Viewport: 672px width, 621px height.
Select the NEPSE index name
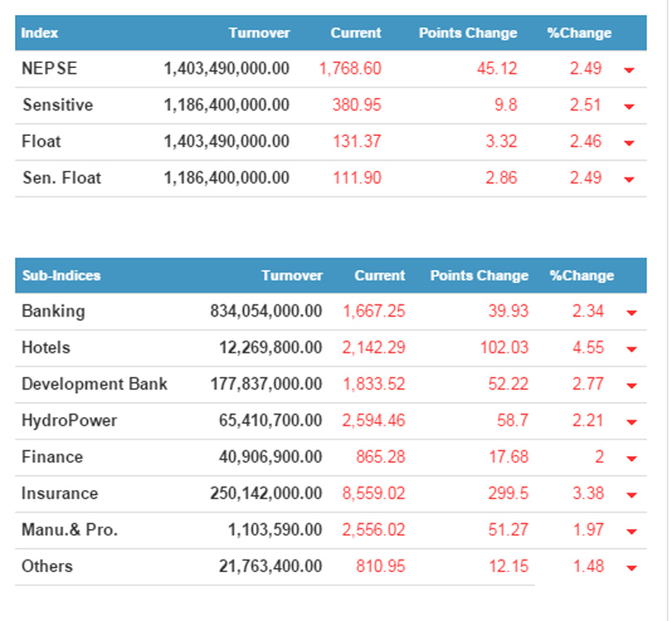pos(49,69)
